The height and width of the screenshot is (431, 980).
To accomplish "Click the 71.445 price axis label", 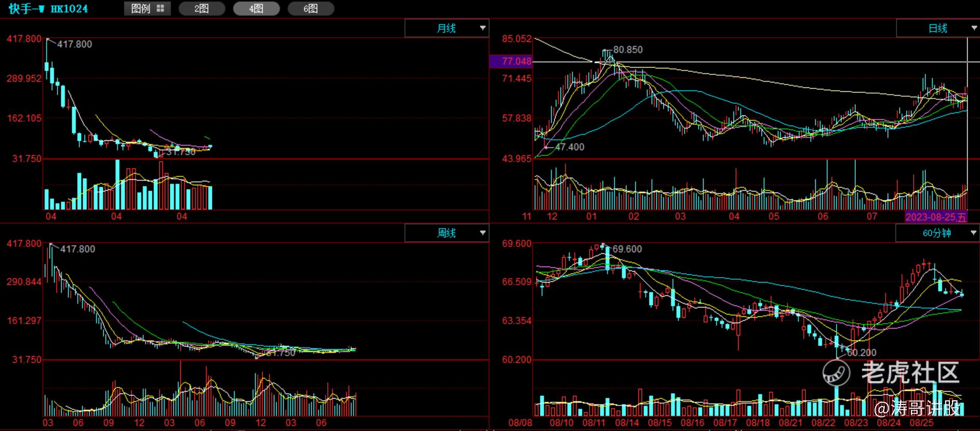I will pos(517,78).
